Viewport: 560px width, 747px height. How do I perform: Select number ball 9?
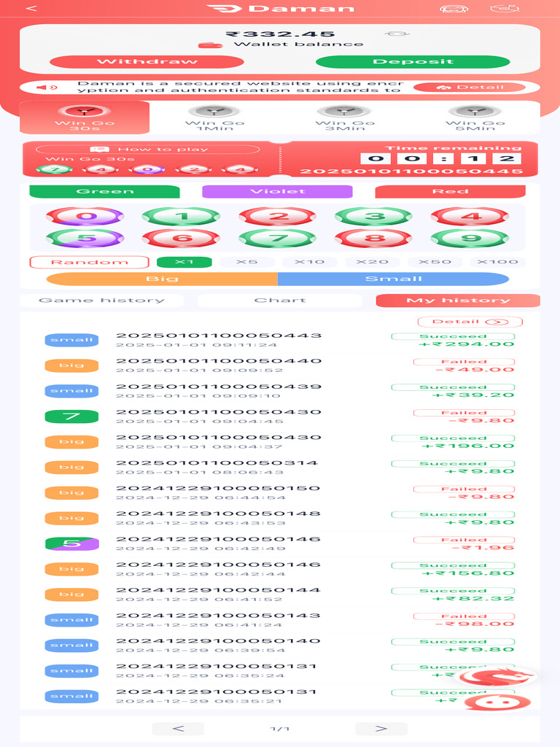tap(470, 239)
